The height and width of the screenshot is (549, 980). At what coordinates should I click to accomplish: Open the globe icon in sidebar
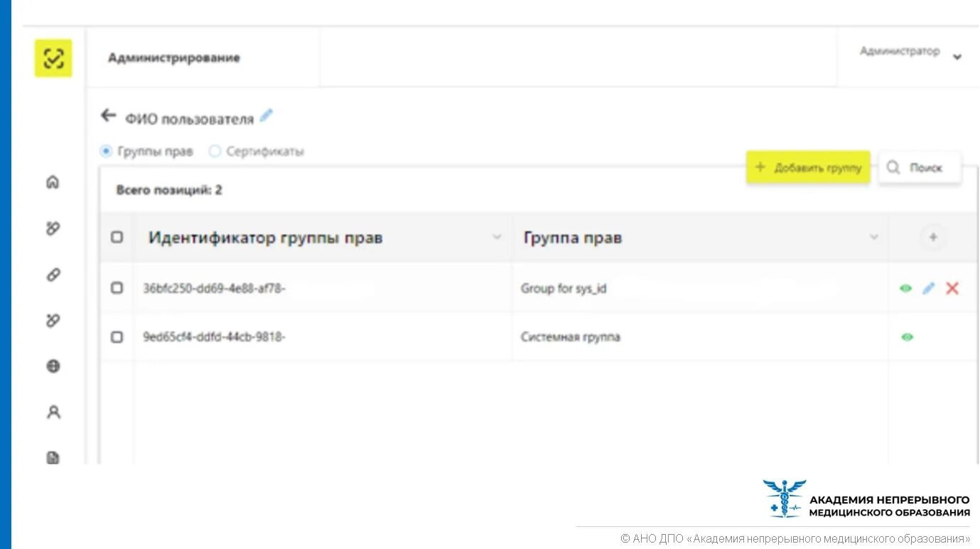click(53, 366)
